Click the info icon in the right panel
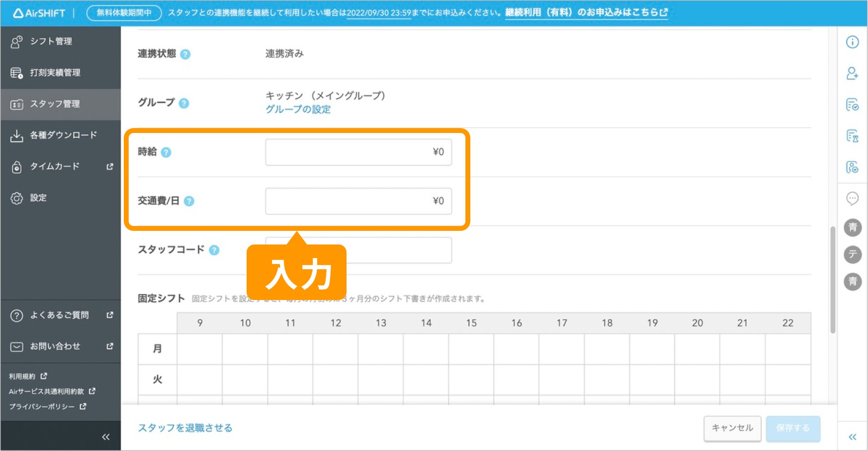 click(852, 42)
